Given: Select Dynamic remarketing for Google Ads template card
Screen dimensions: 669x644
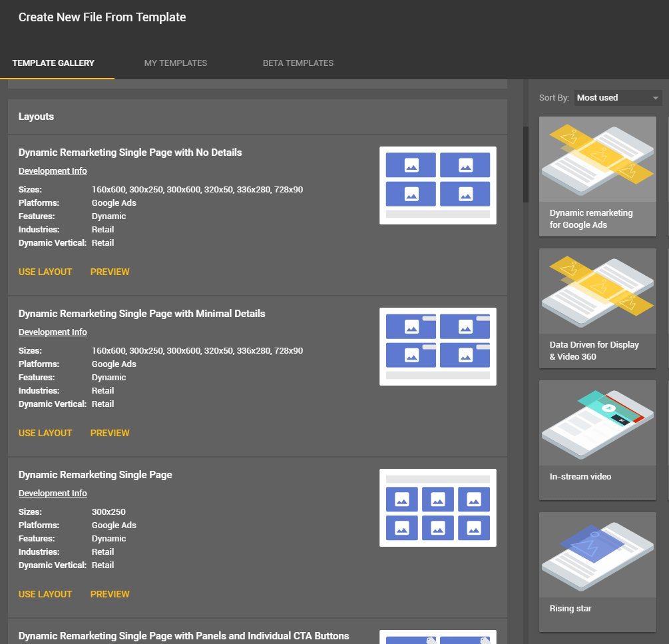Looking at the screenshot, I should 597,176.
